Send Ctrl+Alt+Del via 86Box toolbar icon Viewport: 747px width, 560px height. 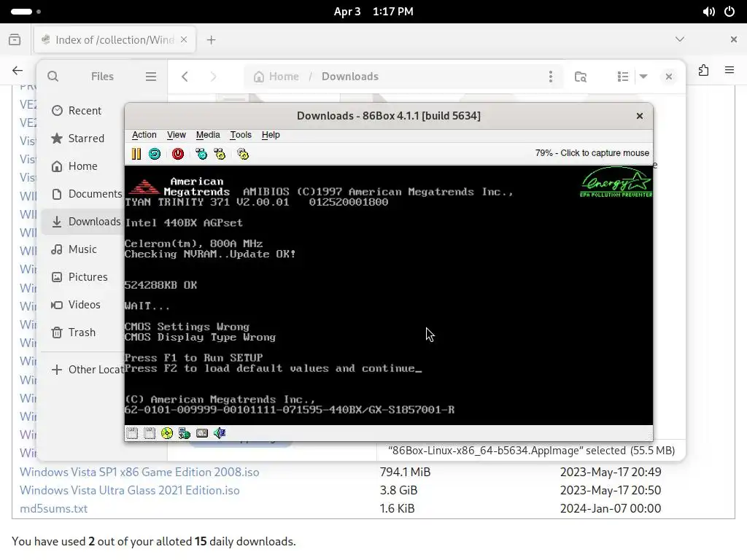(x=201, y=154)
